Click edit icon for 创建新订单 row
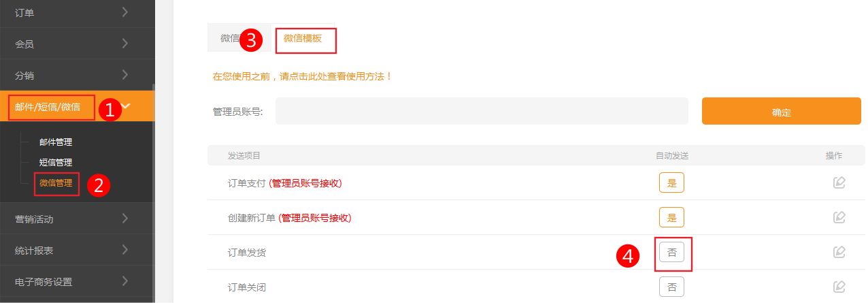The height and width of the screenshot is (303, 868). pos(839,217)
